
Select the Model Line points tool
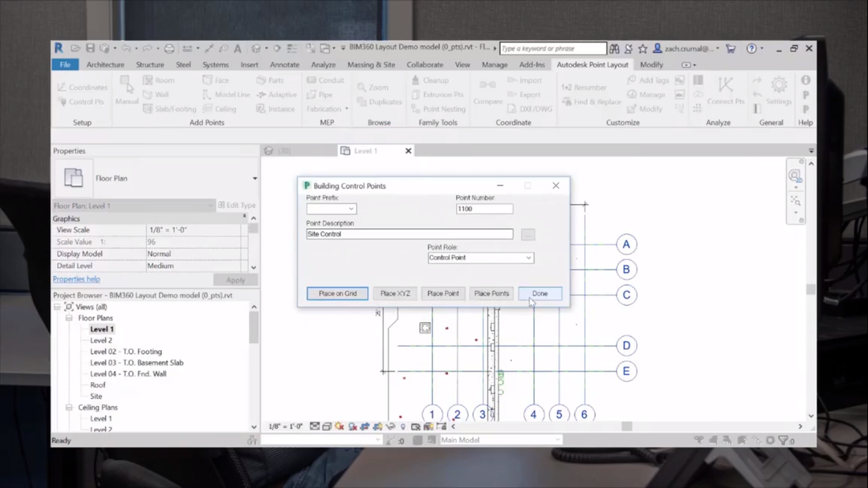pos(226,95)
